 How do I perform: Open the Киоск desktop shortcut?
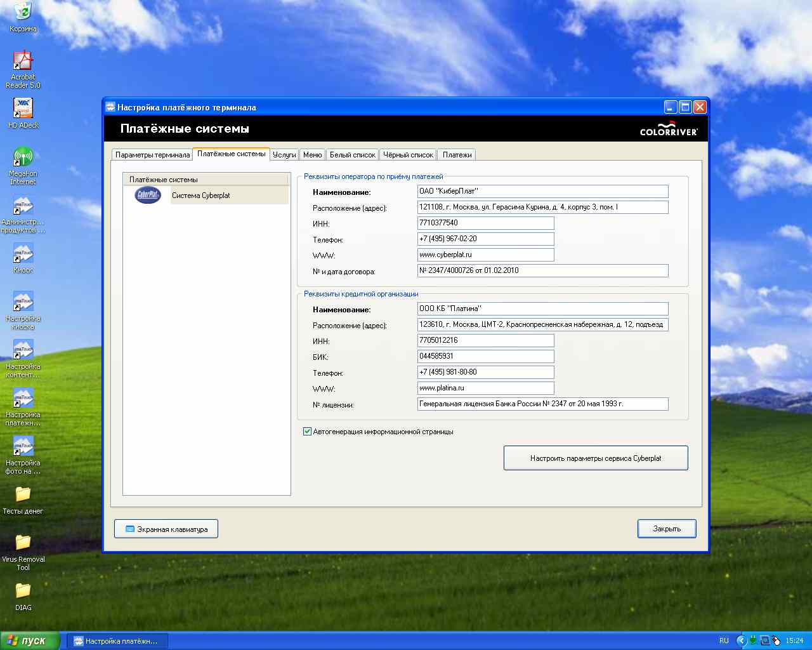pos(23,254)
